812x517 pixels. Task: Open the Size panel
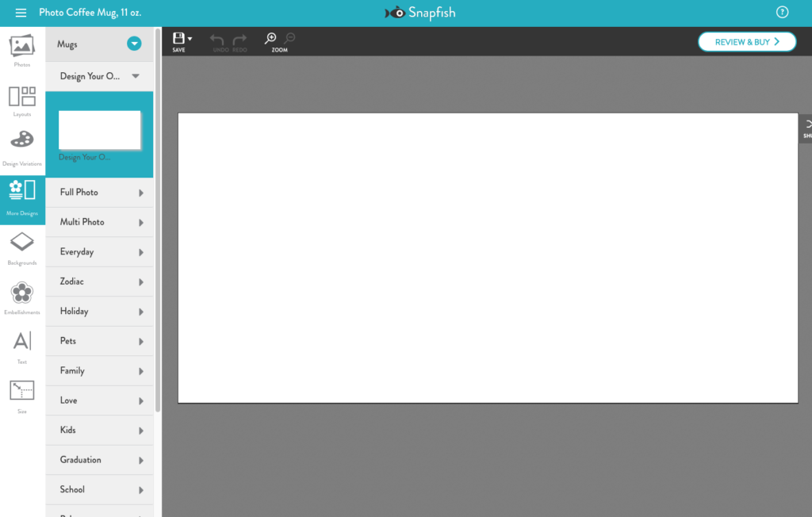pyautogui.click(x=22, y=396)
